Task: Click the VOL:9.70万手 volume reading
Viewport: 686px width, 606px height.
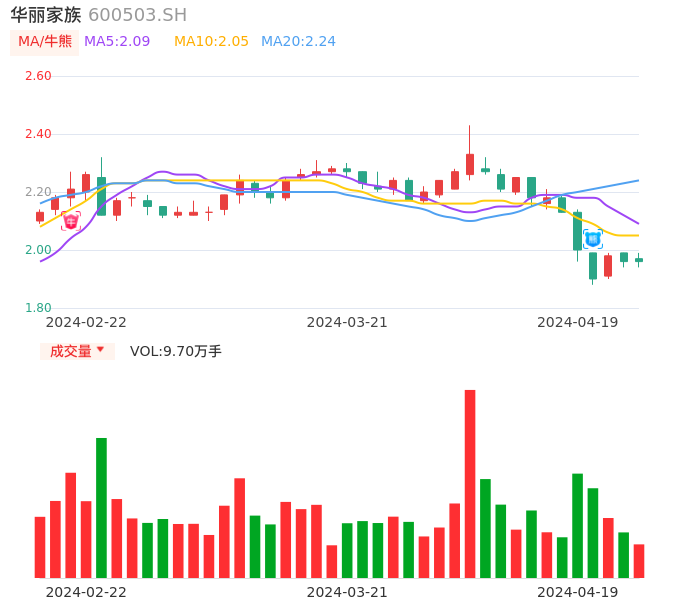Action: click(x=175, y=351)
